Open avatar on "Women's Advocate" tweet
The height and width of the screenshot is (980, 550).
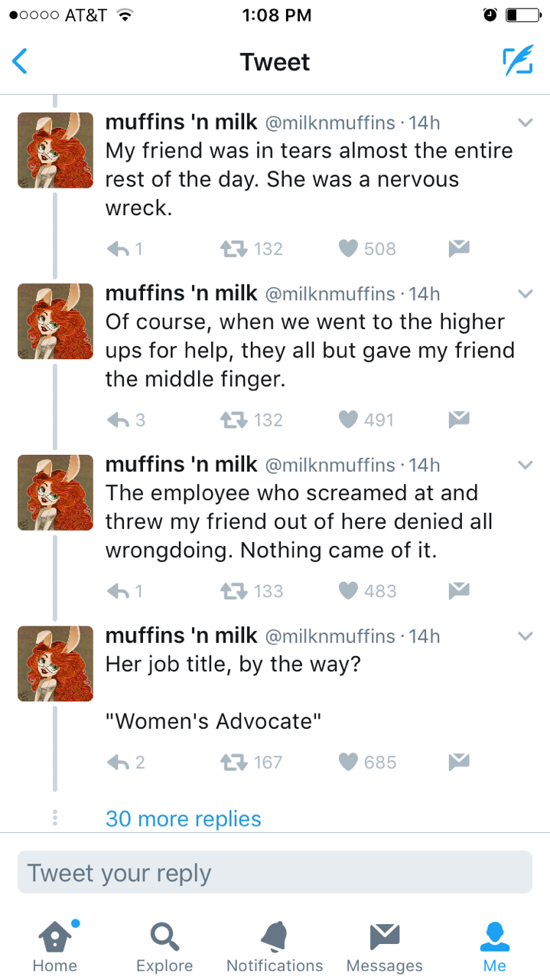[x=55, y=663]
